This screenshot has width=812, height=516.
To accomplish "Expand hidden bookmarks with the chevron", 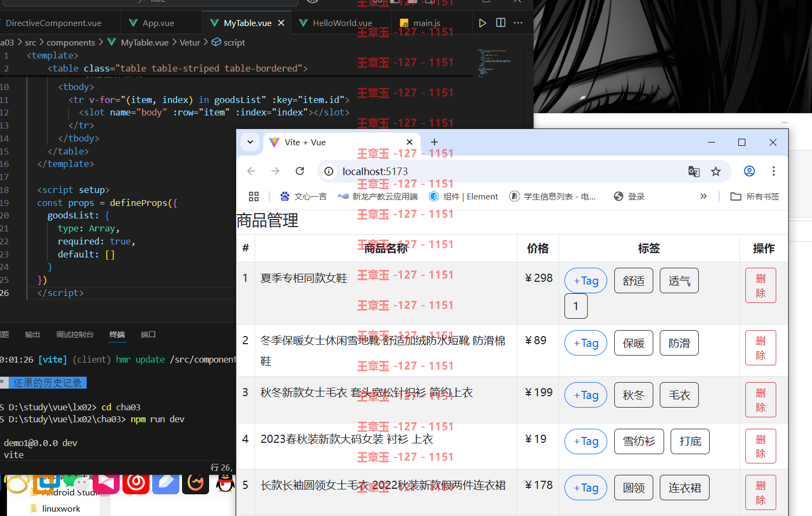I will [x=703, y=196].
